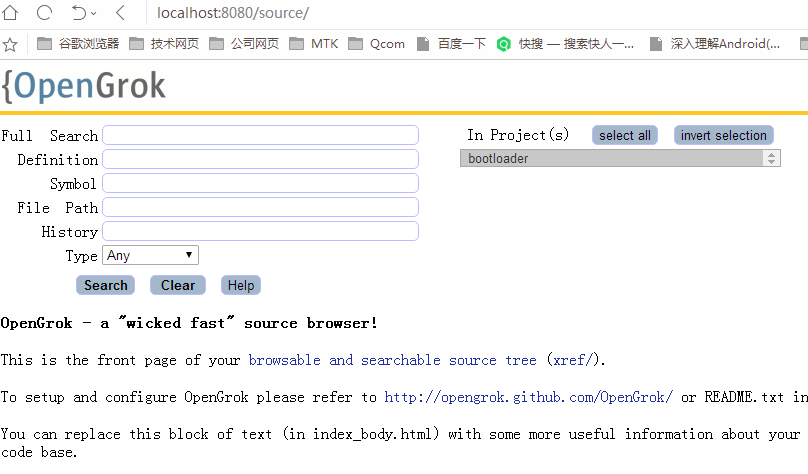Focus the File Path input field

(x=260, y=207)
